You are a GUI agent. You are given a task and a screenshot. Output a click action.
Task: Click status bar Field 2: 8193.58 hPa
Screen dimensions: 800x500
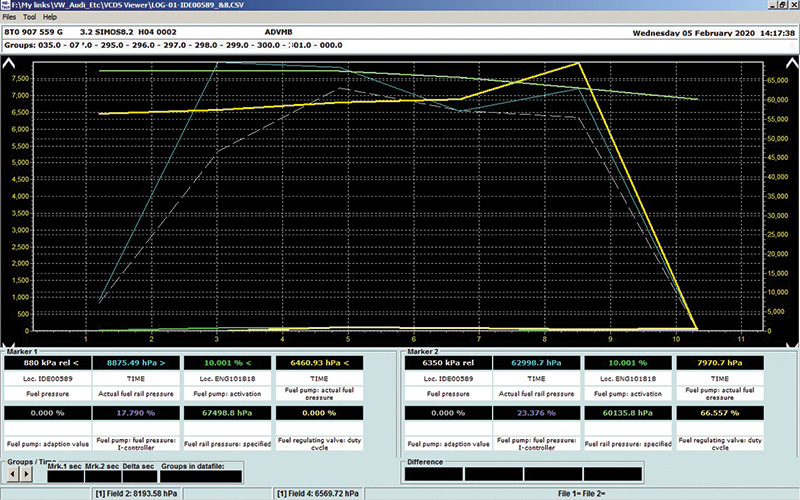tap(136, 494)
